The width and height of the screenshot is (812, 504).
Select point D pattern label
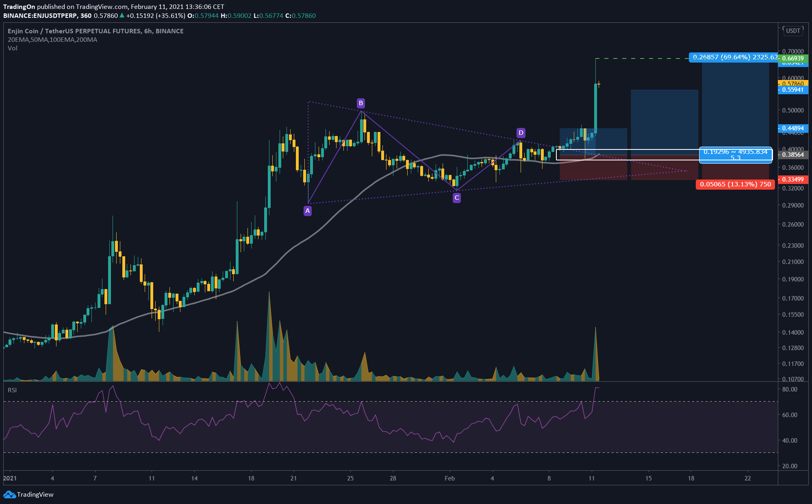pos(521,133)
